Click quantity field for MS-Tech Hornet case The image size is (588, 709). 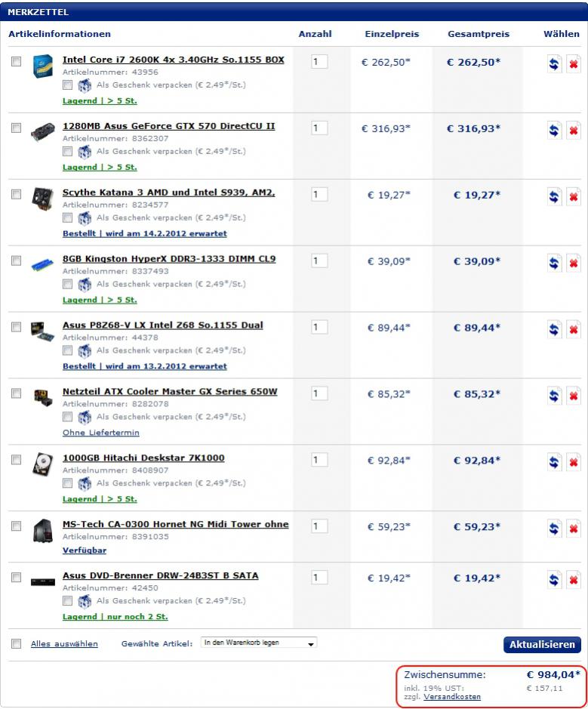(x=319, y=526)
